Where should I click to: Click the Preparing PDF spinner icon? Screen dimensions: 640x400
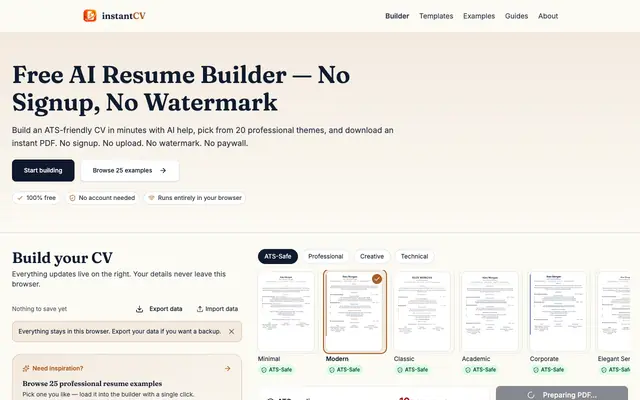coord(531,395)
